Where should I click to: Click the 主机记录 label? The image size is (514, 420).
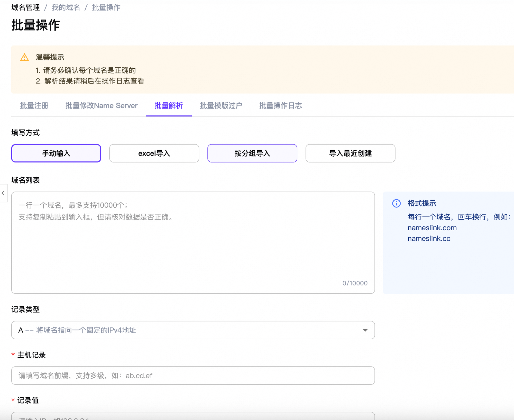point(31,355)
